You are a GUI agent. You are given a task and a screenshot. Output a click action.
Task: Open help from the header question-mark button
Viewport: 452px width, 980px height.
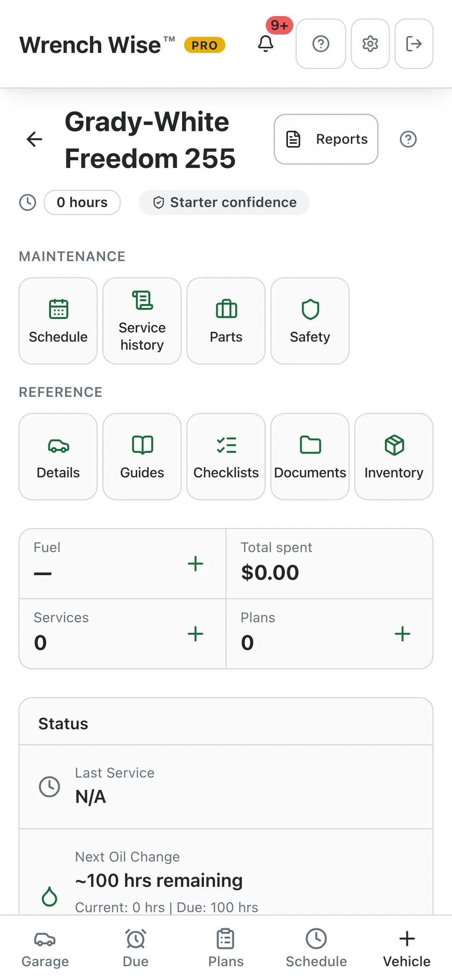(x=321, y=44)
